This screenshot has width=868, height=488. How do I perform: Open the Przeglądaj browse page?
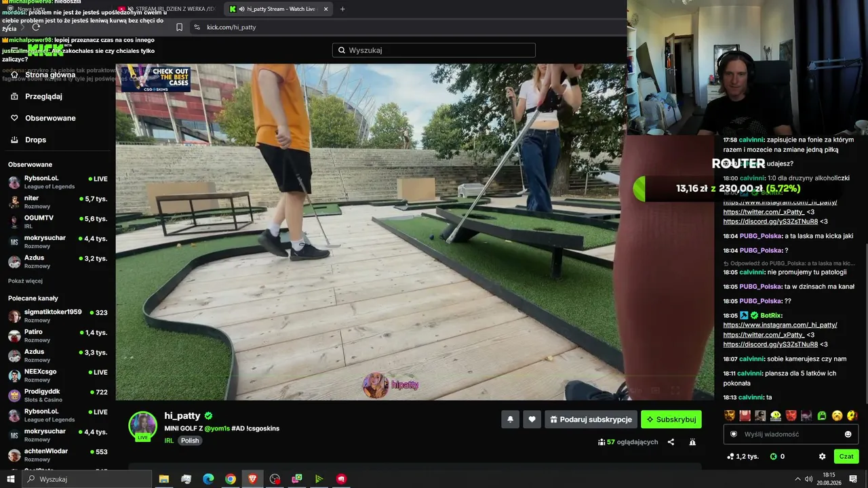(37, 96)
